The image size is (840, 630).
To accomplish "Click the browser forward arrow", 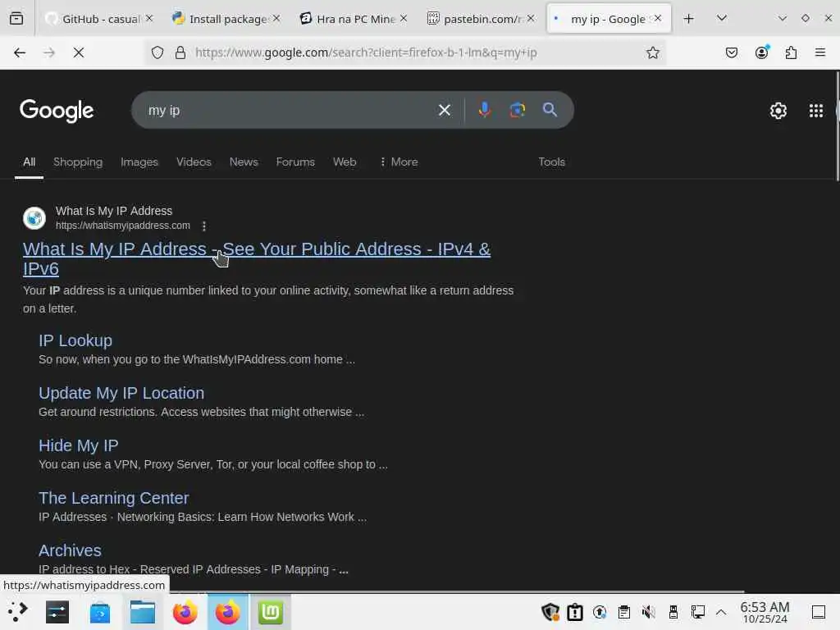I will coord(49,52).
